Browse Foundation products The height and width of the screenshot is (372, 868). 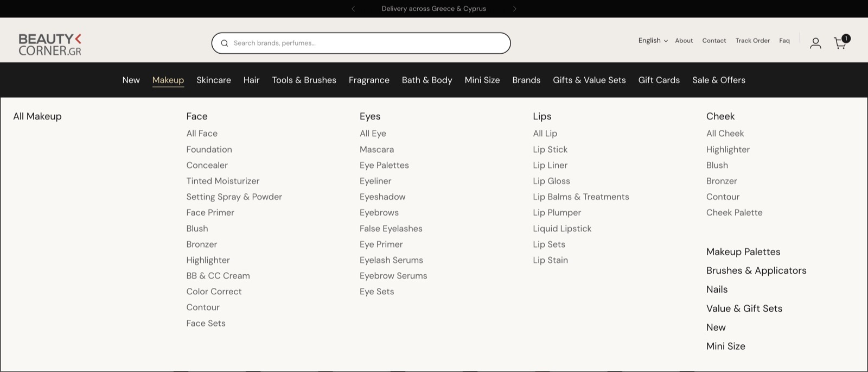(x=209, y=149)
